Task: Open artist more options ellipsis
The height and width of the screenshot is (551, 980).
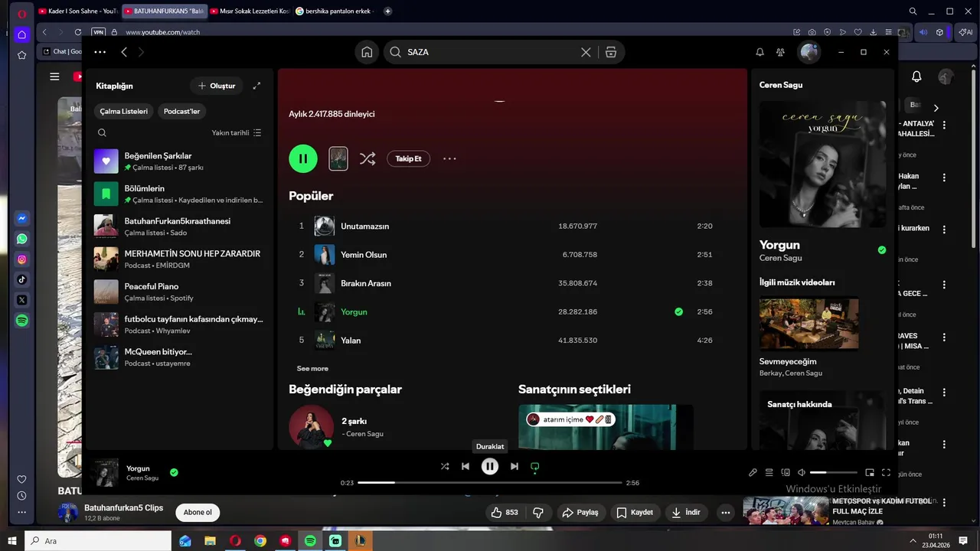Action: click(449, 158)
